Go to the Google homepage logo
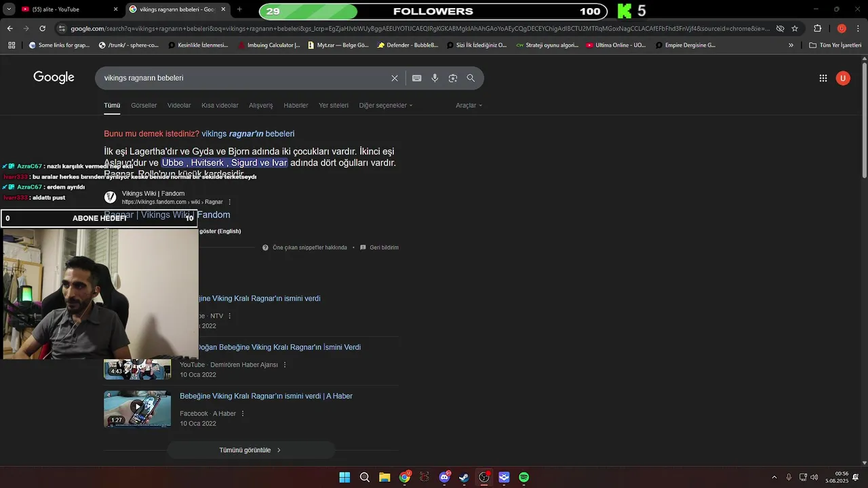Image resolution: width=868 pixels, height=488 pixels. click(x=54, y=77)
